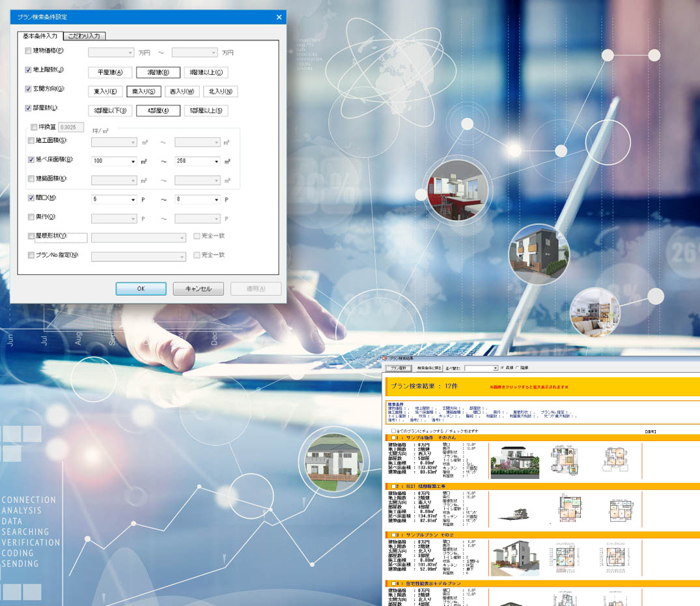Pick the 3部屋以下(3) room count
The width and height of the screenshot is (700, 606).
click(x=110, y=111)
